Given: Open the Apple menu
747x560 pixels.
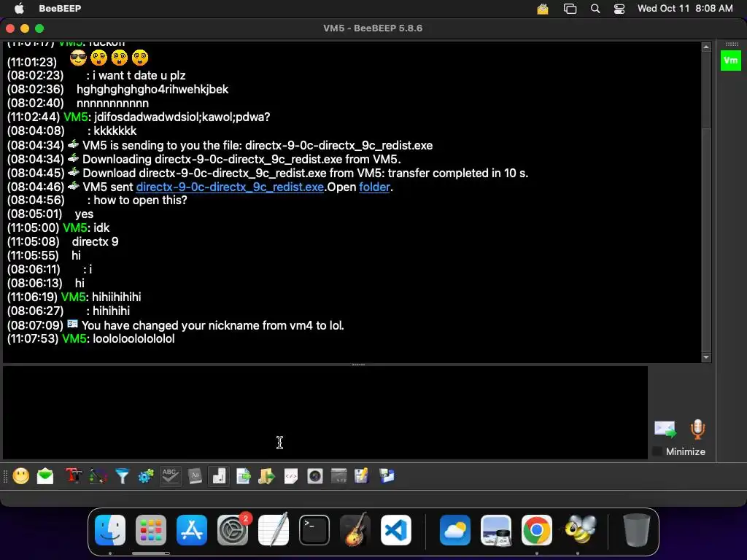Looking at the screenshot, I should click(19, 8).
